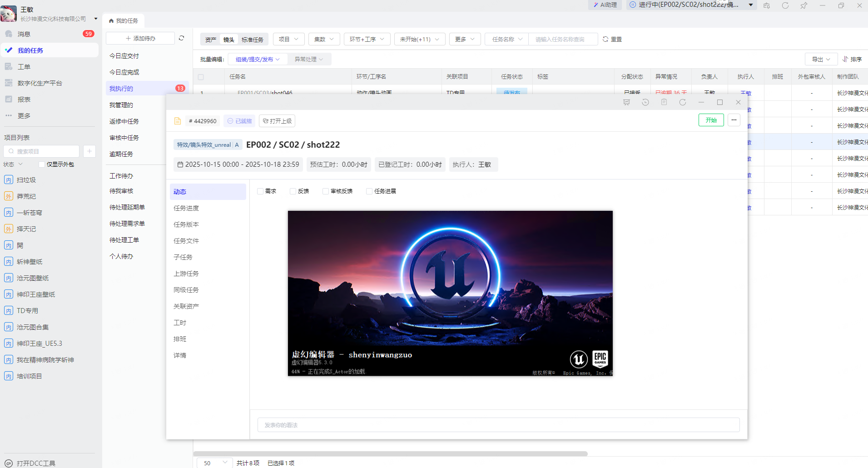Click the refresh icon beside 添加待办
The height and width of the screenshot is (468, 868).
point(181,38)
